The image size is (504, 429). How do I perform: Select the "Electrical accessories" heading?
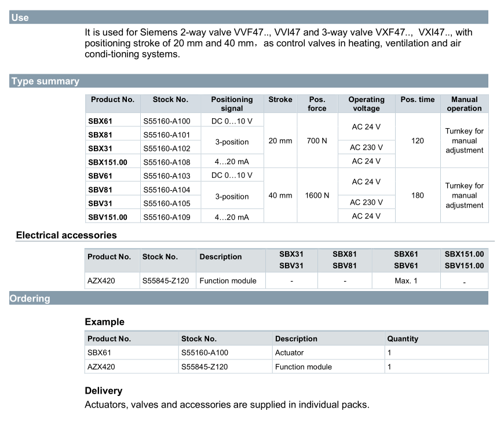[x=67, y=235]
